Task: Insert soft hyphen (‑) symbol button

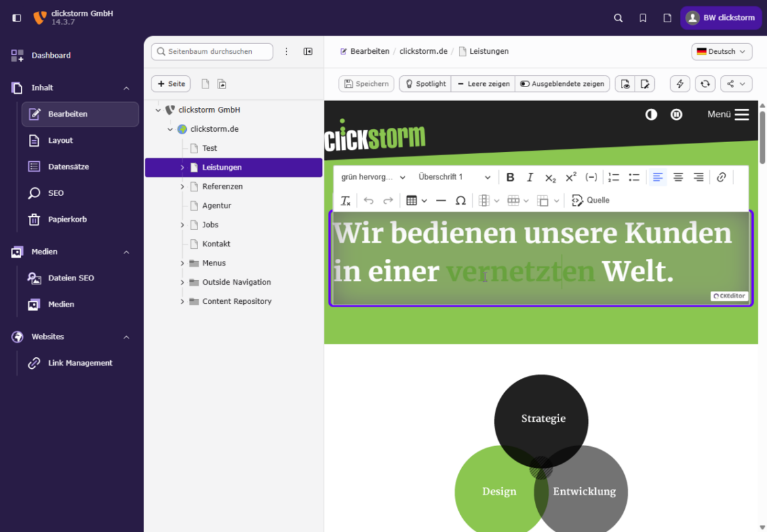Action: pyautogui.click(x=591, y=177)
